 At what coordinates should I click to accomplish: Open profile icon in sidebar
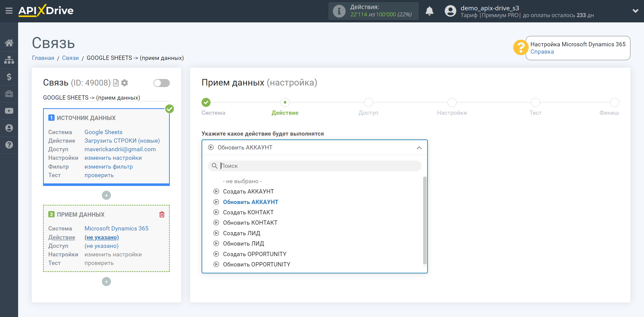point(9,128)
